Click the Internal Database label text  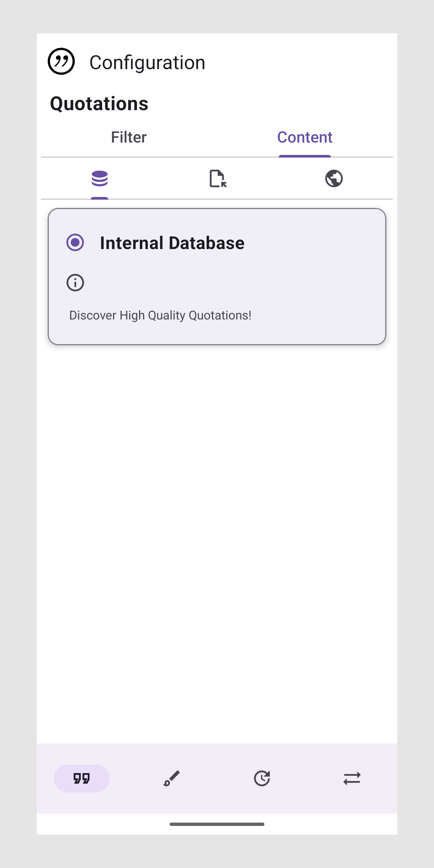click(x=172, y=243)
